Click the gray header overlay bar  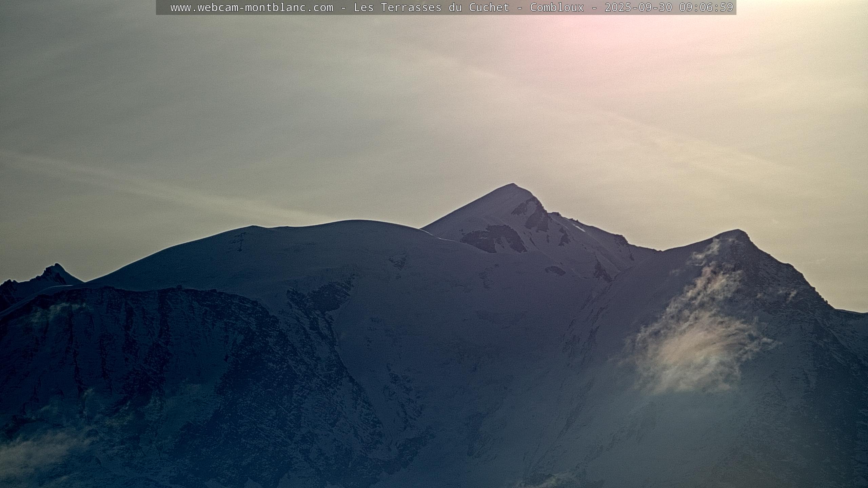click(x=163, y=7)
